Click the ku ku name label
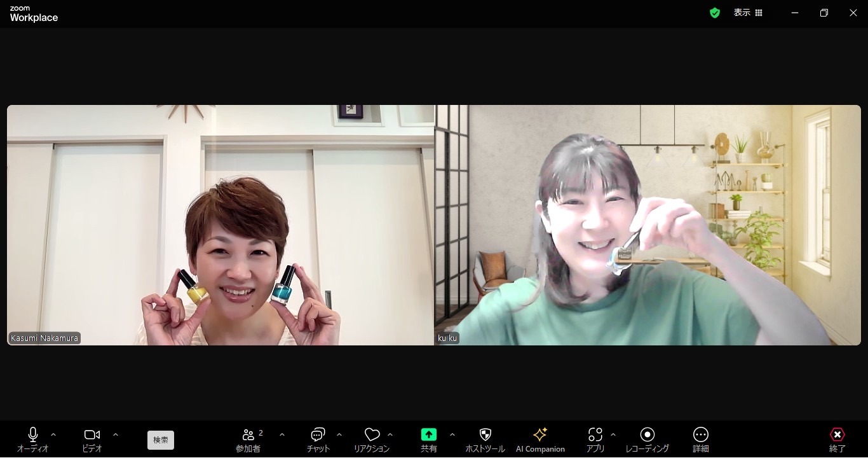This screenshot has width=868, height=458. (x=447, y=338)
